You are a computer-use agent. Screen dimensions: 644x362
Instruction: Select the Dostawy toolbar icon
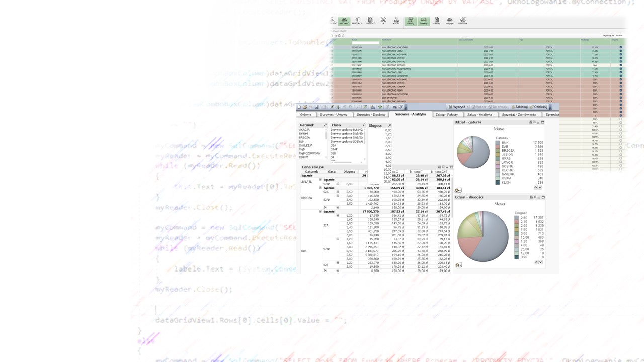pyautogui.click(x=424, y=21)
